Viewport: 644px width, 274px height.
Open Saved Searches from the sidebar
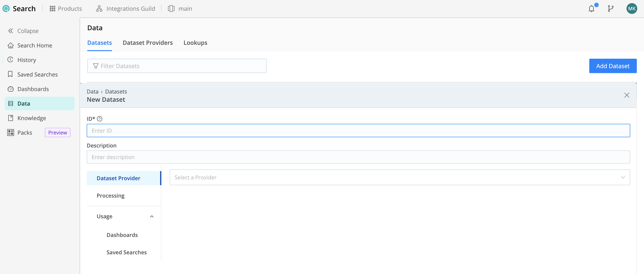[x=37, y=74]
